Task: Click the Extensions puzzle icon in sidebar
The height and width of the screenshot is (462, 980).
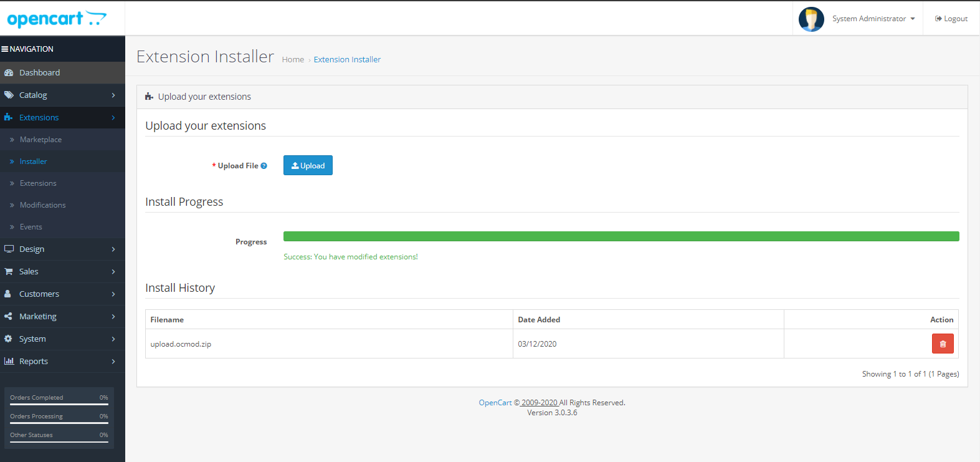Action: point(9,117)
